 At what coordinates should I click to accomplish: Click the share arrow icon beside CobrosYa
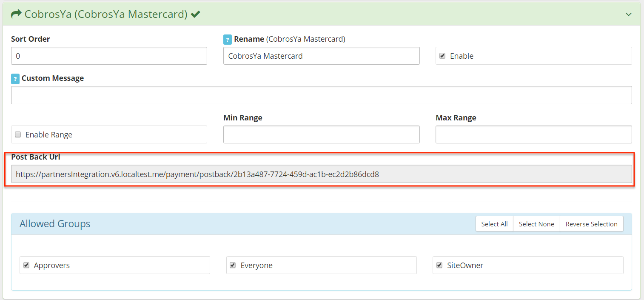click(16, 14)
